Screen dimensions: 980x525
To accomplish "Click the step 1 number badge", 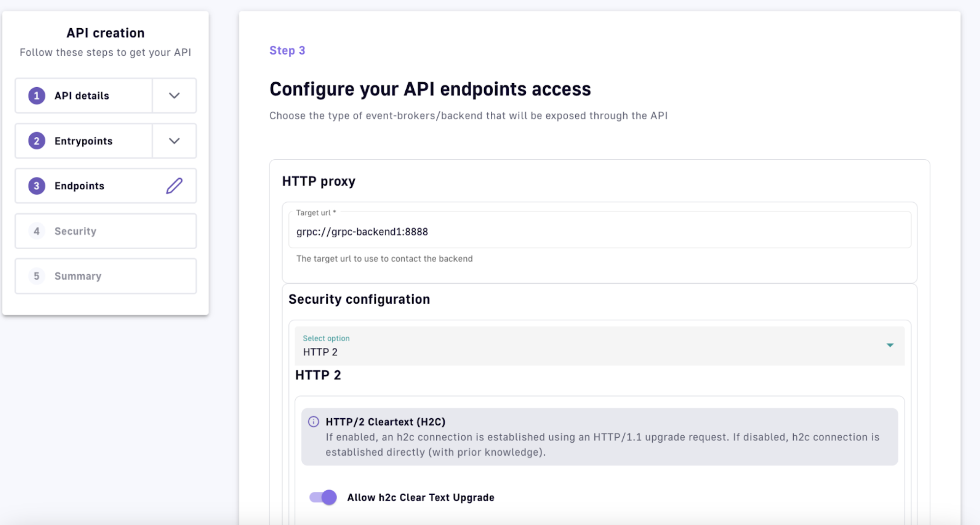I will coord(37,96).
